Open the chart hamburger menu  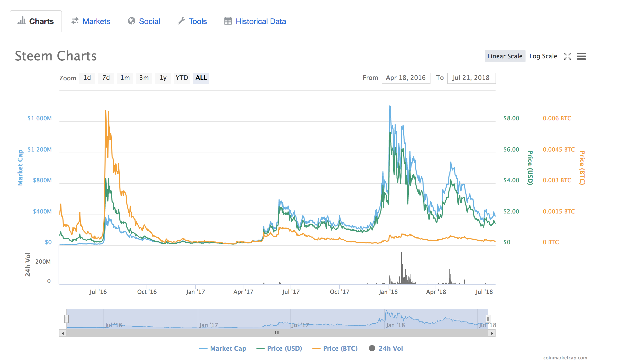(581, 56)
